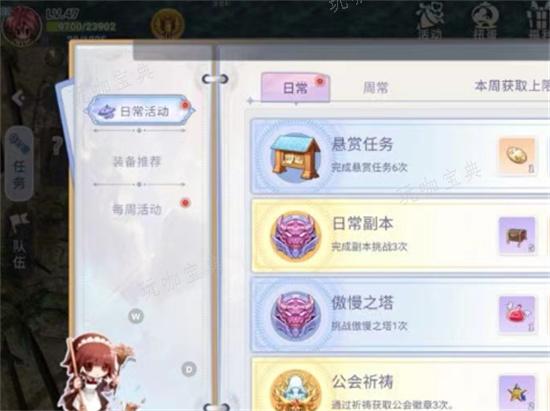
Task: Open the 悬赏任务 bulletin board icon
Action: (x=295, y=157)
